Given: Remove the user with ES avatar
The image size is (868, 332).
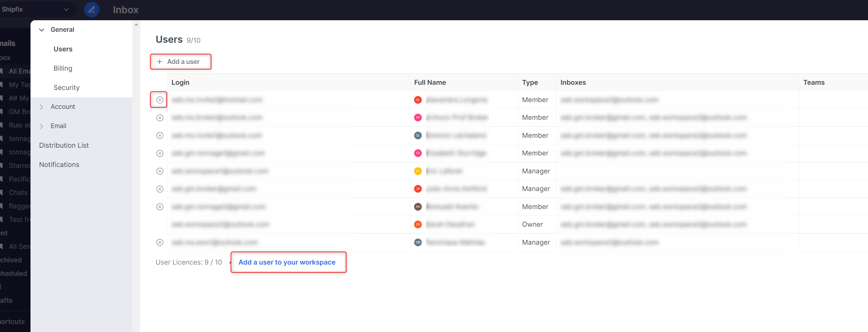Looking at the screenshot, I should coord(160,153).
